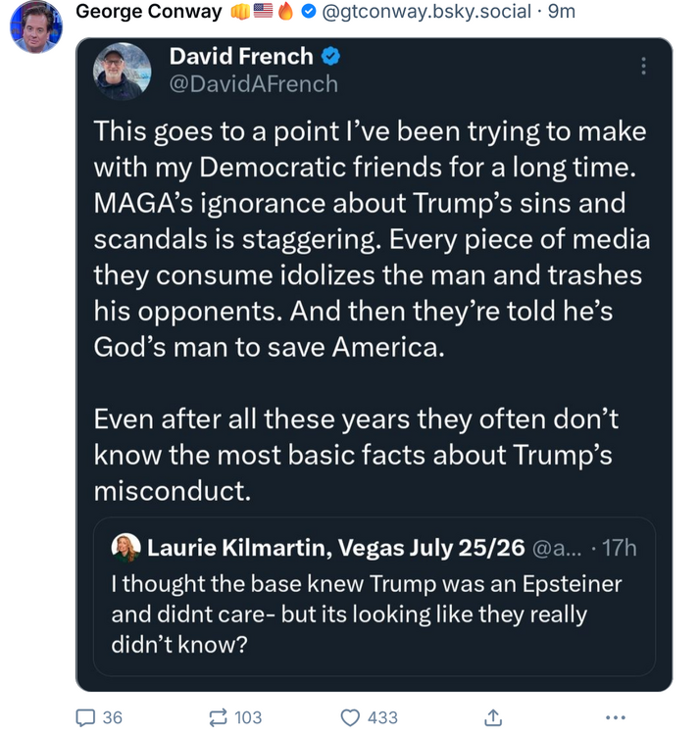
Task: Click David French's profile picture
Action: tap(123, 72)
